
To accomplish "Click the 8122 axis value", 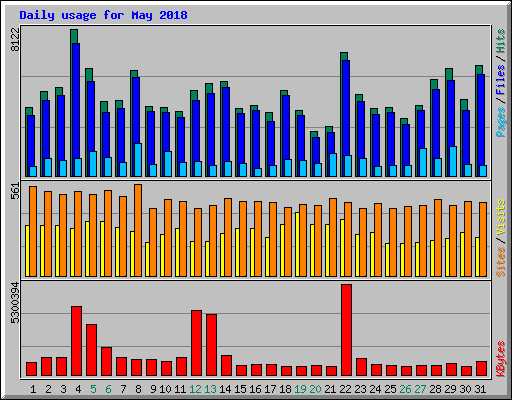I will (15, 40).
